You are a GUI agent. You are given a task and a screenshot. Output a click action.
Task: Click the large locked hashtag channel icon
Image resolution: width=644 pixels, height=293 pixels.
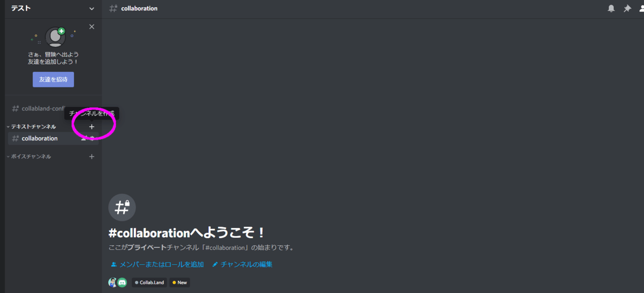pos(122,208)
